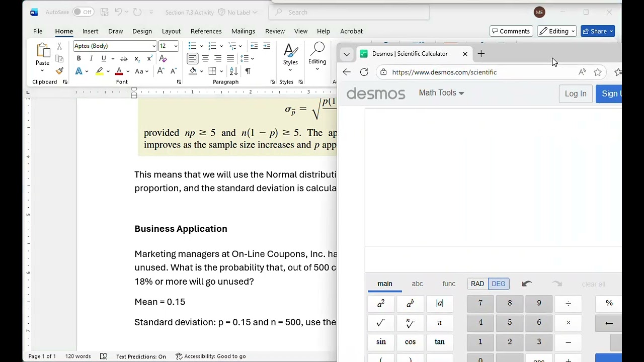Click Log In on Desmos
This screenshot has height=362, width=644.
[576, 94]
